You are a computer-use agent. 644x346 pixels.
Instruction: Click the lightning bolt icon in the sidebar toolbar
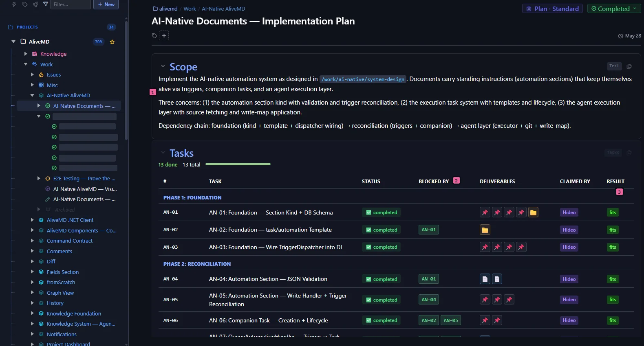pos(14,4)
